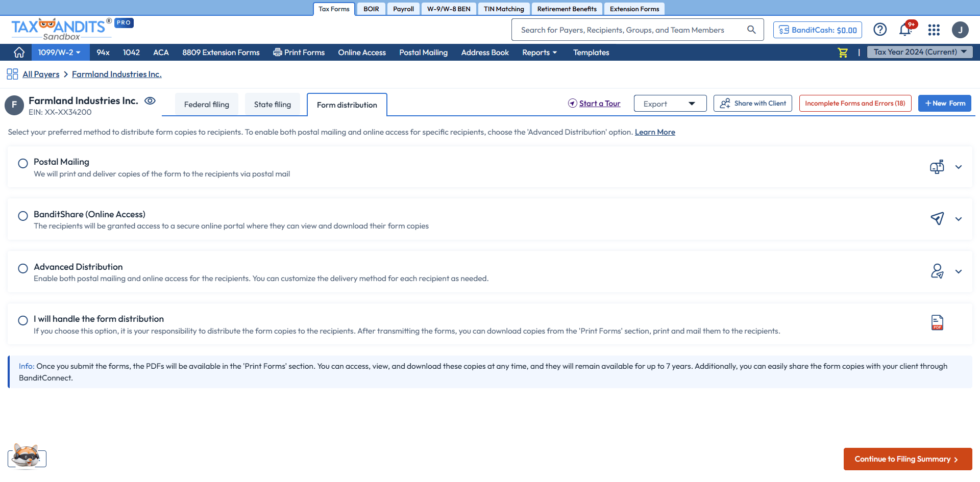Open the Reports dropdown menu
This screenshot has width=980, height=482.
540,53
